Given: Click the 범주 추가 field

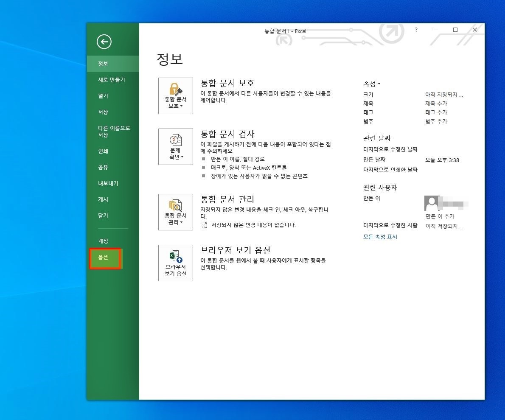Looking at the screenshot, I should coord(436,121).
